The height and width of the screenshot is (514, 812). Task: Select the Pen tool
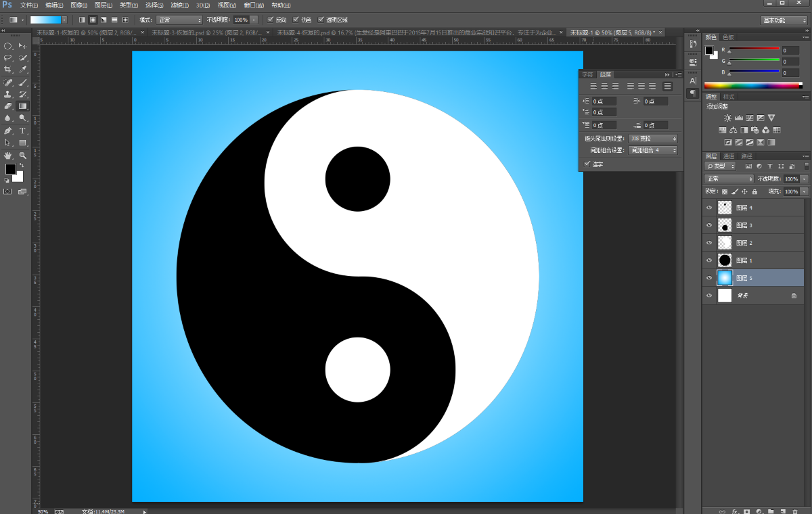(x=8, y=131)
